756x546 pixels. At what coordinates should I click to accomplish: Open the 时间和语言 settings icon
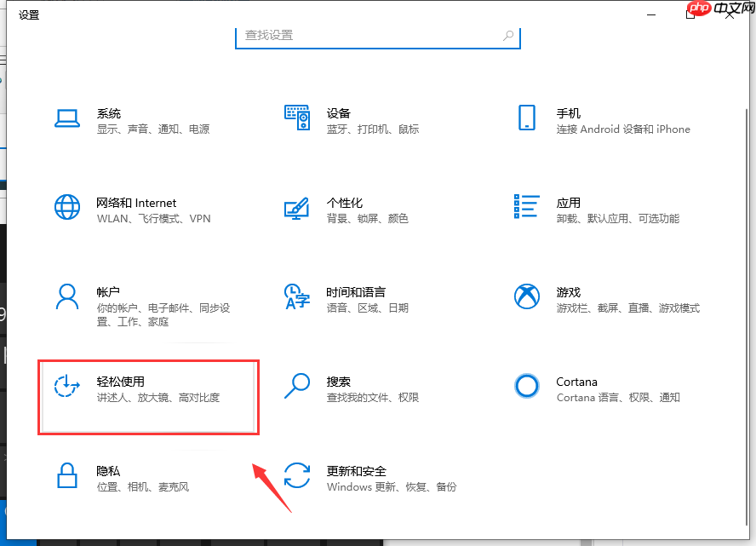tap(297, 295)
